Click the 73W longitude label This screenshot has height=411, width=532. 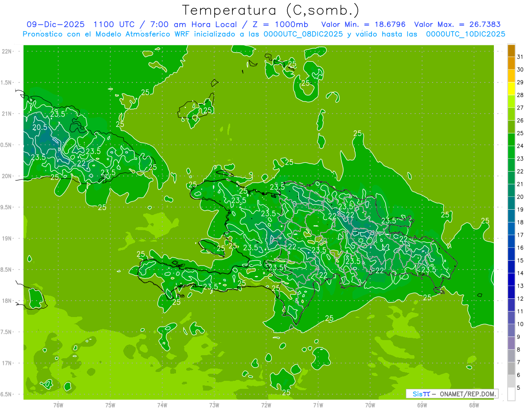tap(214, 405)
